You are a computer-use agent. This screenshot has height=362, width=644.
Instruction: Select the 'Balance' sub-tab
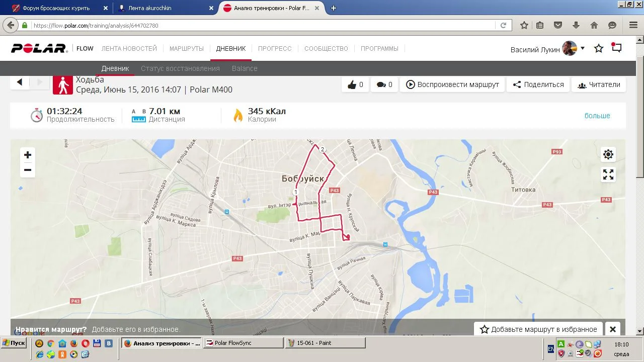coord(245,68)
